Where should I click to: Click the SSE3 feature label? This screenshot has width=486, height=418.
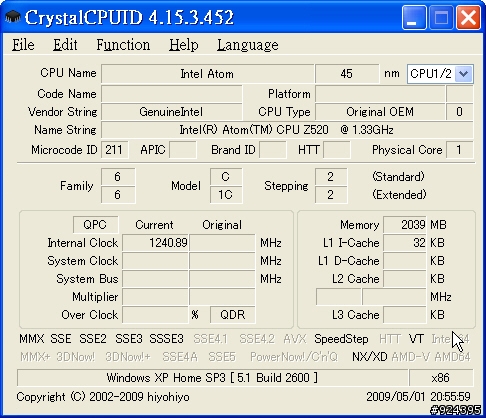(x=129, y=339)
